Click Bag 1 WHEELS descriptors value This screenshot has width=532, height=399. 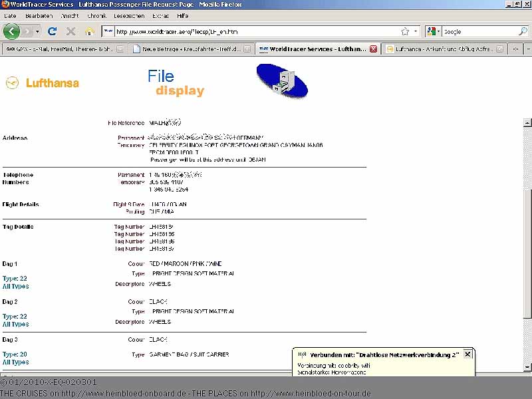pos(160,284)
